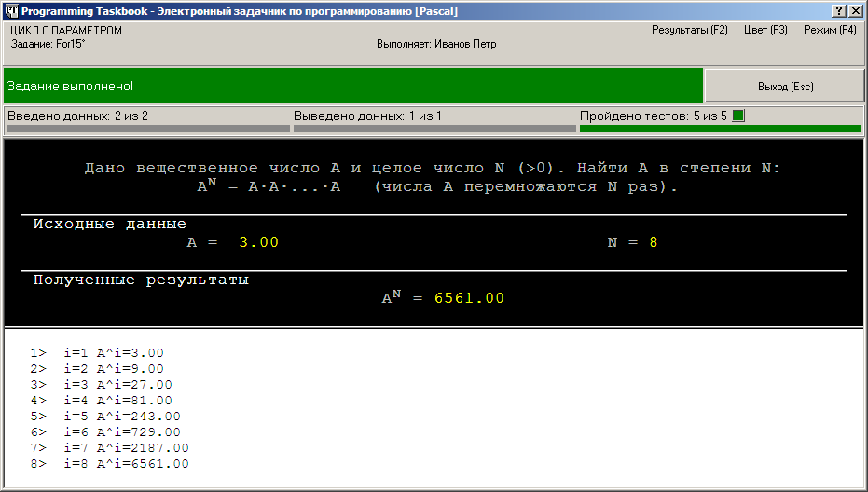Select debug line 'i=8 A^i=6561.00'
Image resolution: width=868 pixels, height=492 pixels.
(x=126, y=464)
